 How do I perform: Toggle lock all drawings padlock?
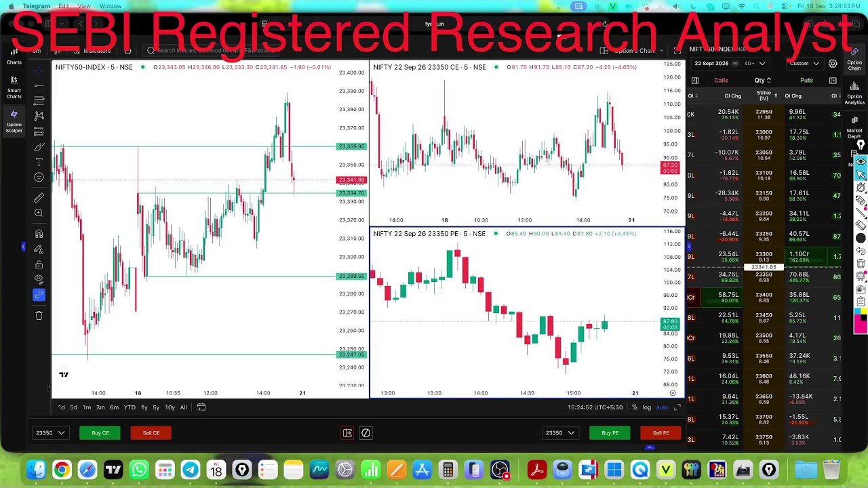pyautogui.click(x=39, y=264)
